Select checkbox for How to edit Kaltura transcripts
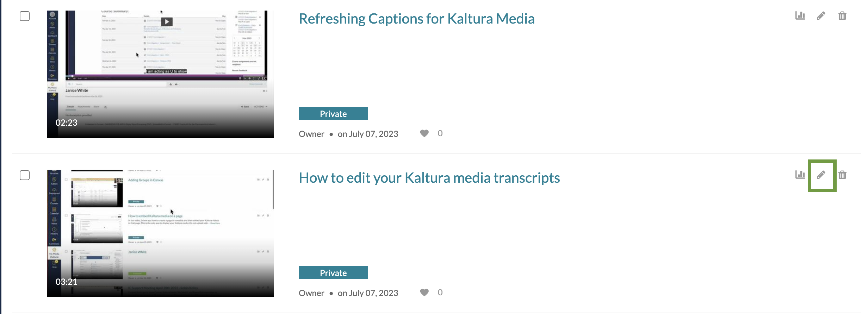 click(x=25, y=175)
